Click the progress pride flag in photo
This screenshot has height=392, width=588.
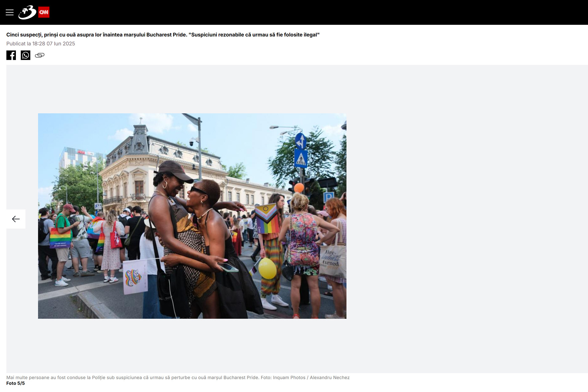tap(267, 219)
